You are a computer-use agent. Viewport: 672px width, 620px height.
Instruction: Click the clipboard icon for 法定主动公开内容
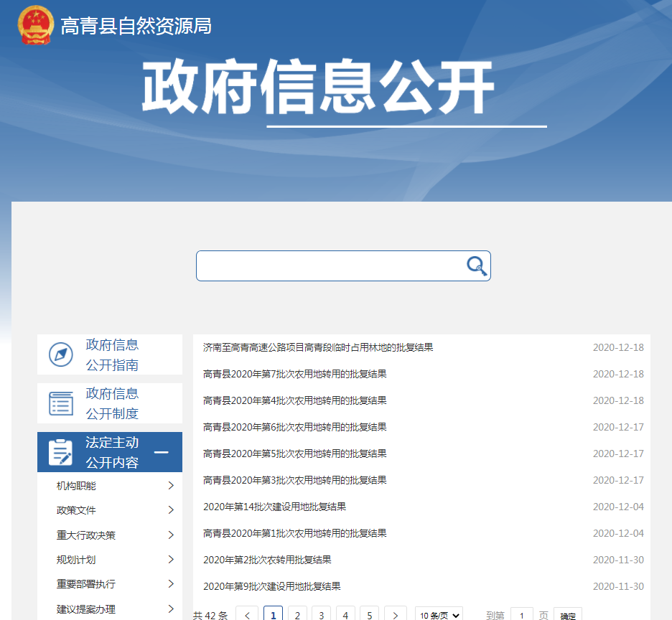pos(61,452)
